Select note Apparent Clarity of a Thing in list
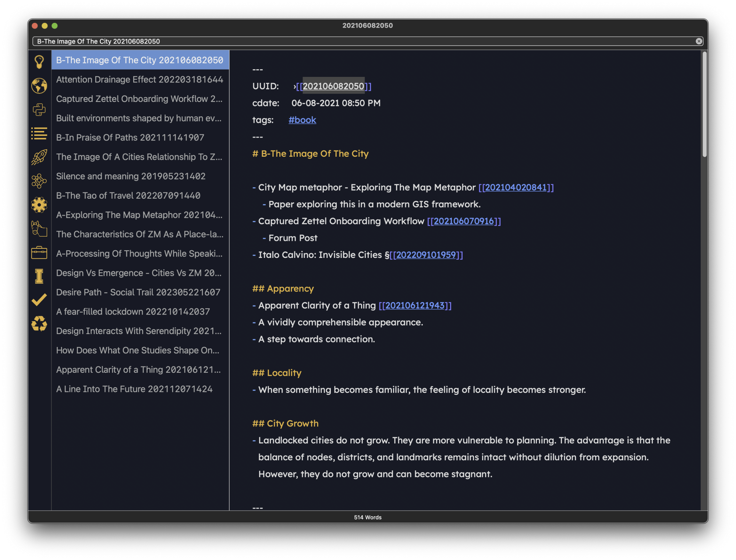 tap(140, 370)
